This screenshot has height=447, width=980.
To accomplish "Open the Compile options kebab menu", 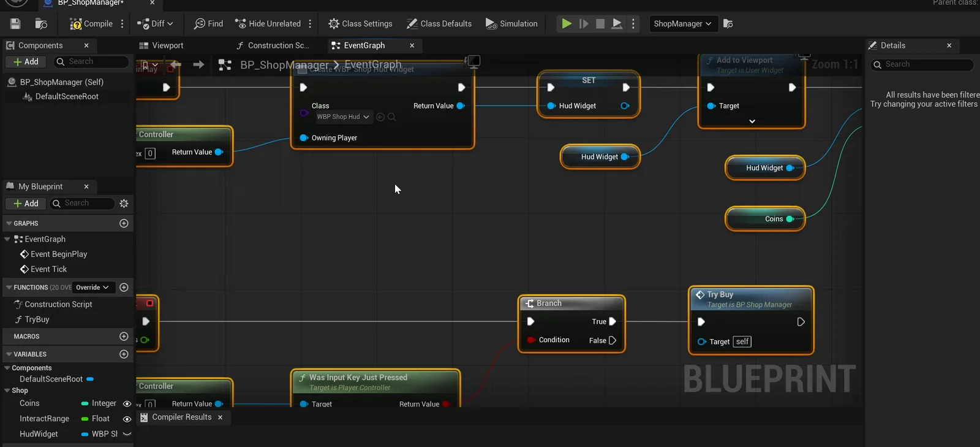I will 123,24.
